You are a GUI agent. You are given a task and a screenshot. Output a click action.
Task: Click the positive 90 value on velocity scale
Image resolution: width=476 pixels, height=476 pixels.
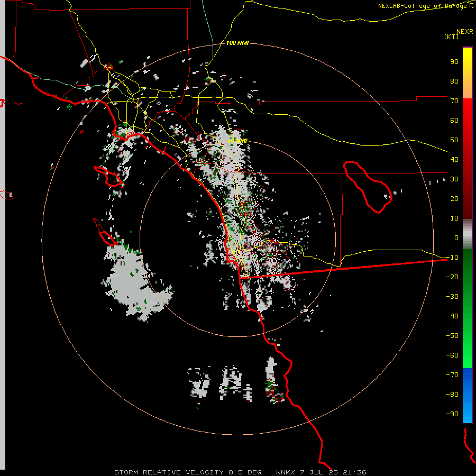point(454,62)
